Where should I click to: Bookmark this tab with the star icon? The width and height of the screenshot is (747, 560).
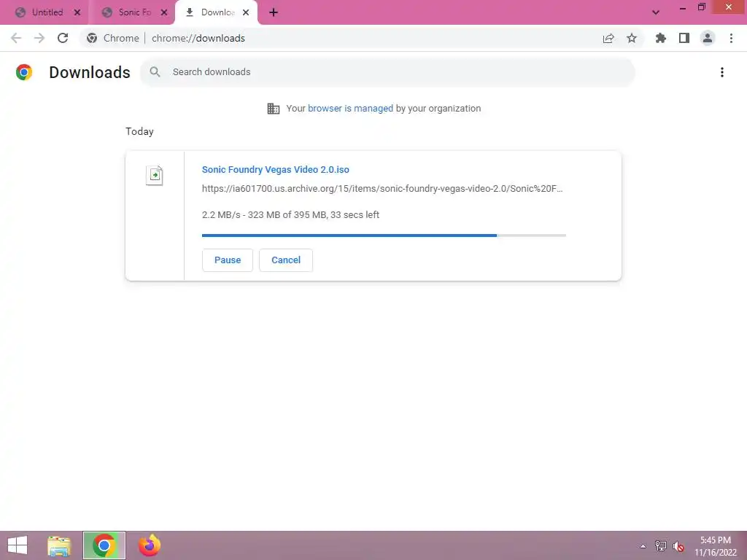(x=632, y=38)
